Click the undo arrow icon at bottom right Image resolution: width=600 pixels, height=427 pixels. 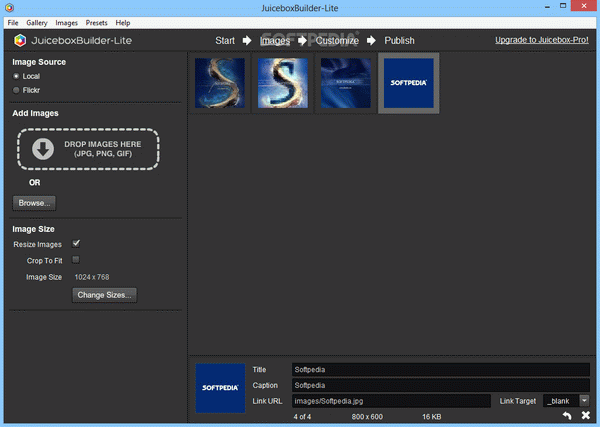click(567, 416)
